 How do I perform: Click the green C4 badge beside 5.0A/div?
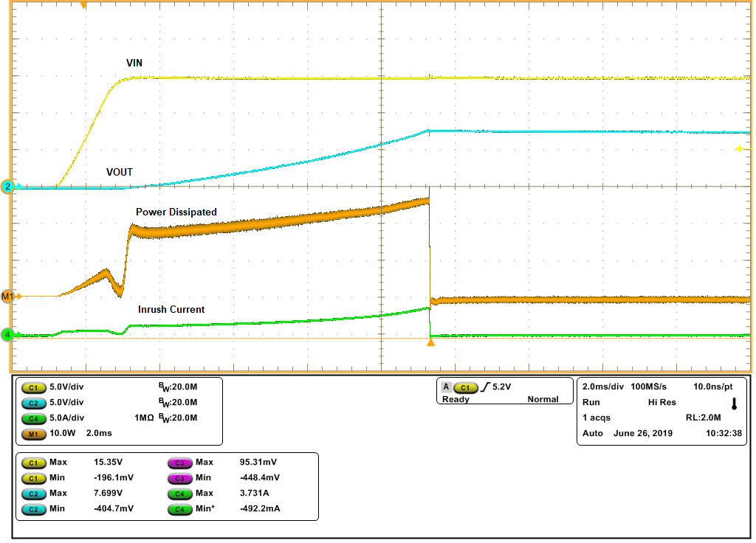pyautogui.click(x=32, y=418)
